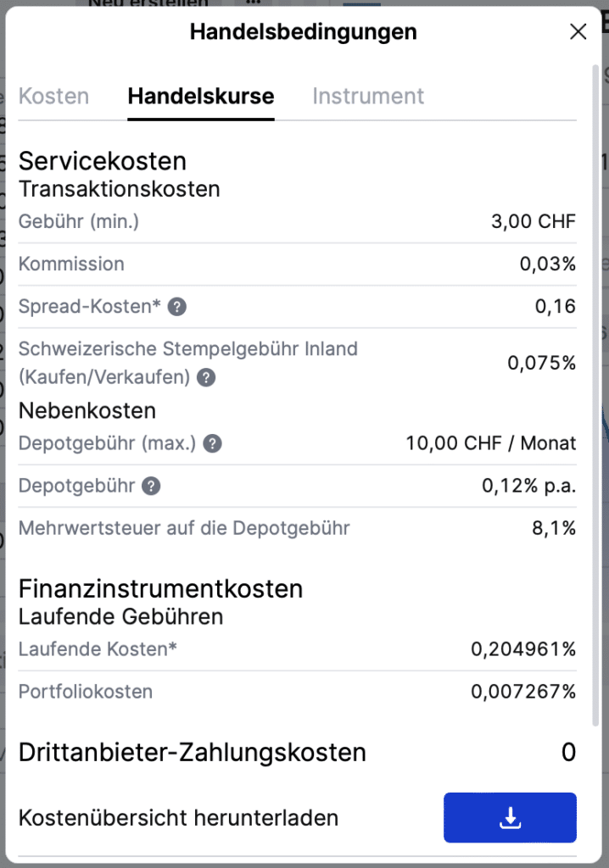
Task: Download the cost overview via the blue download icon
Action: coord(509,817)
